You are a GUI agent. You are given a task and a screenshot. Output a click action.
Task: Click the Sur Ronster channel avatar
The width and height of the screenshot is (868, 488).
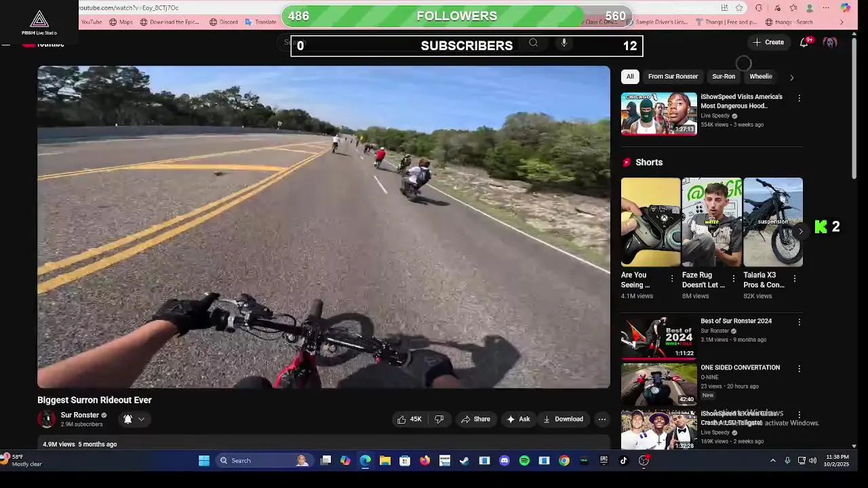coord(47,419)
